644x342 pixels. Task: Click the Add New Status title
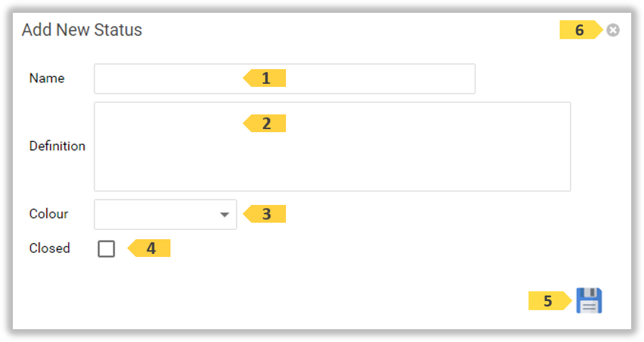[82, 30]
